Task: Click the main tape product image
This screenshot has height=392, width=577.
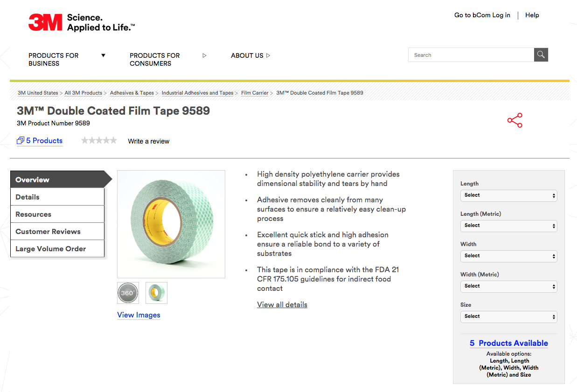Action: [171, 224]
